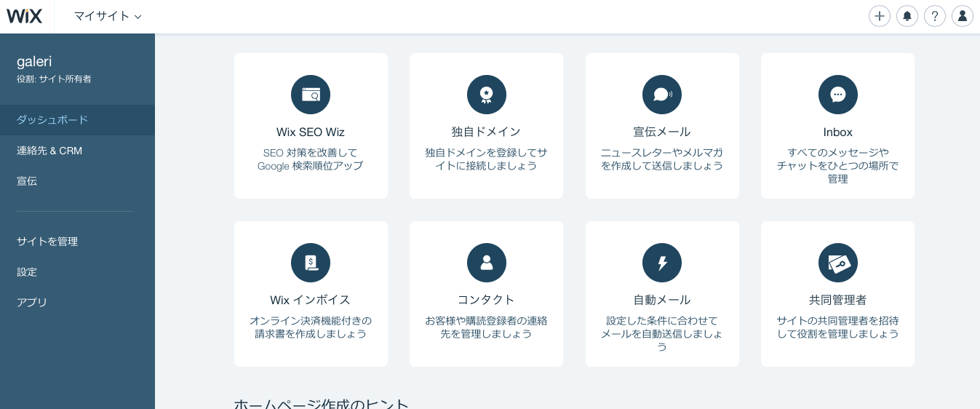Open the 宣伝メール card title
This screenshot has width=980, height=409.
(662, 132)
